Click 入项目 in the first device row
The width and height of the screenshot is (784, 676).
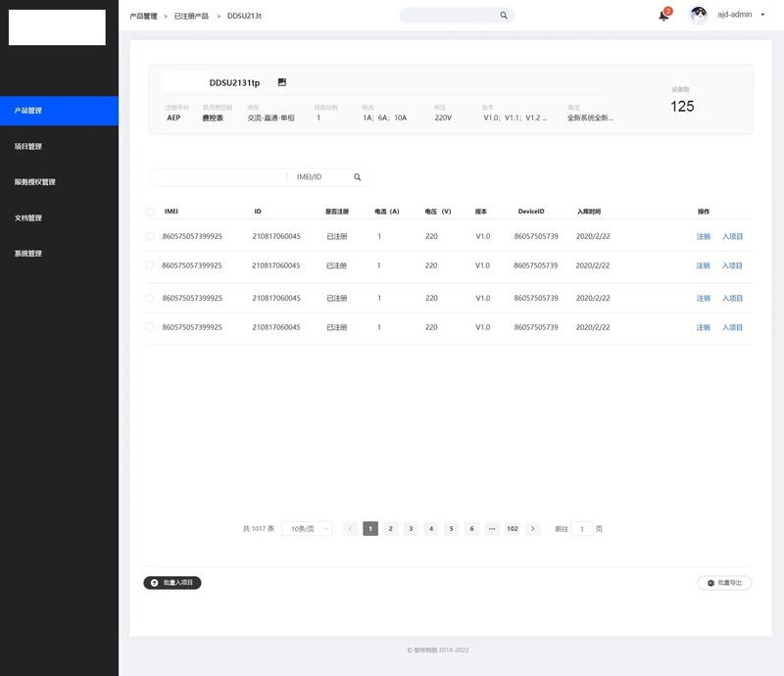pos(732,236)
